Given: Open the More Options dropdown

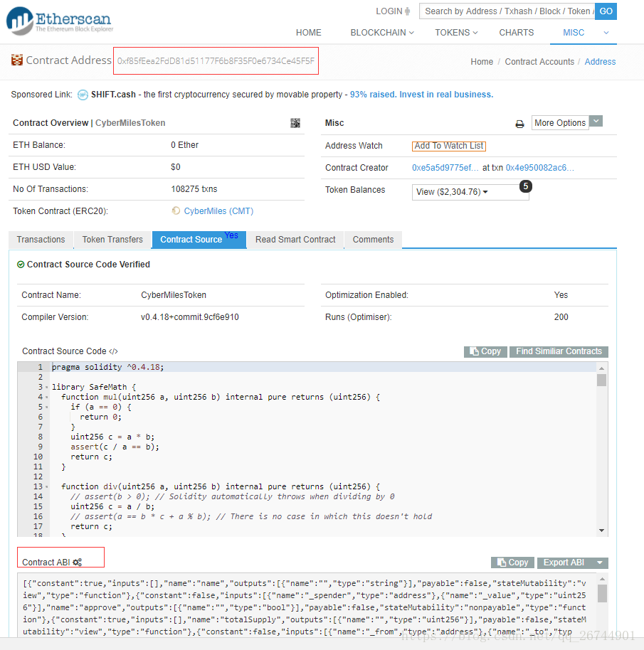Looking at the screenshot, I should pyautogui.click(x=596, y=122).
